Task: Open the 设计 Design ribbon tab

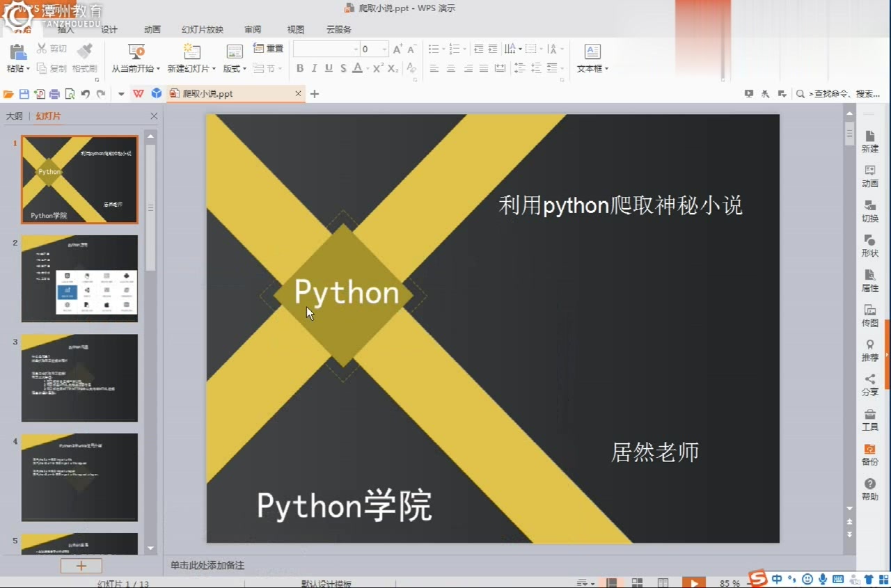Action: [109, 29]
